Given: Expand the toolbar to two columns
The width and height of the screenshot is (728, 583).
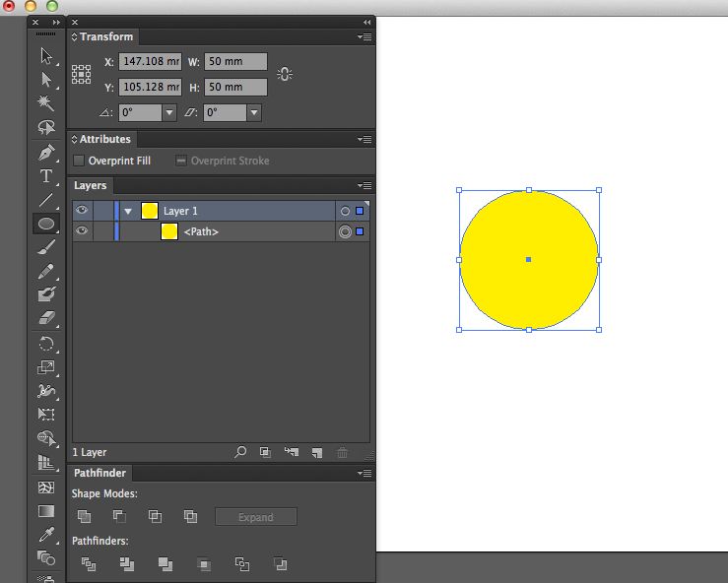Looking at the screenshot, I should click(56, 23).
